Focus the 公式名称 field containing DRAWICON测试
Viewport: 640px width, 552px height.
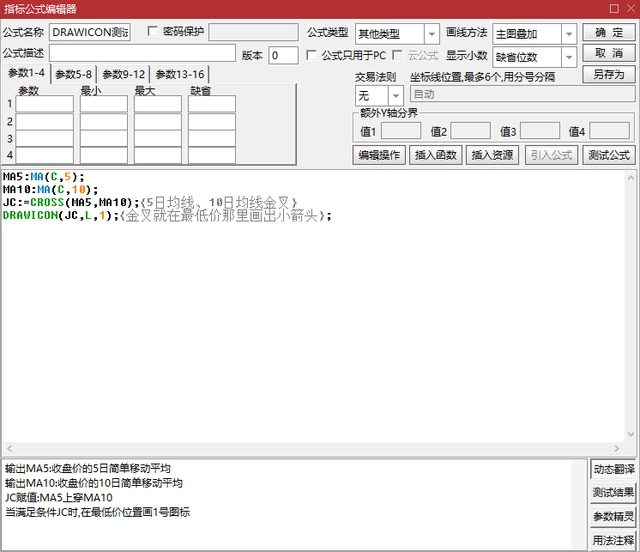[90, 32]
